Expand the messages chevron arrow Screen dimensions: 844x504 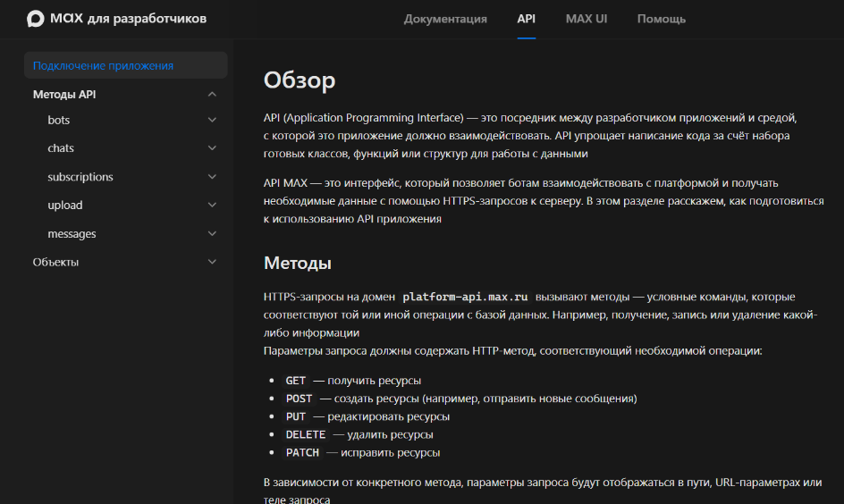pos(212,234)
